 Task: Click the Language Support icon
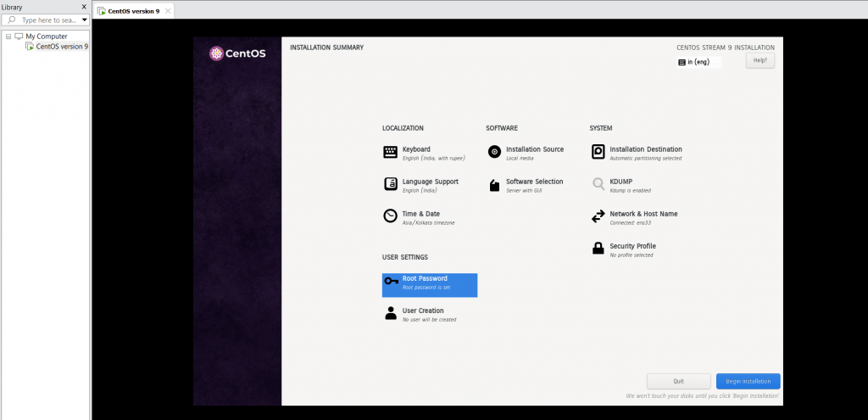point(390,184)
